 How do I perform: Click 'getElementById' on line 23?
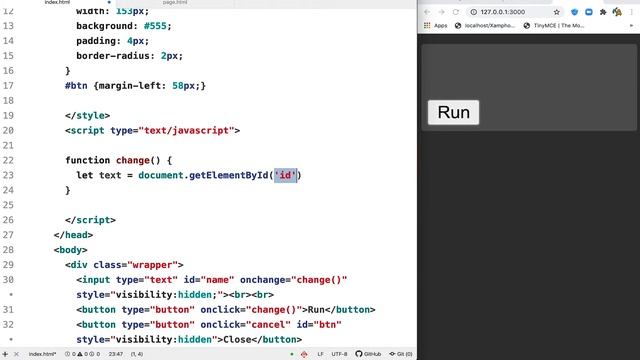[x=229, y=175]
